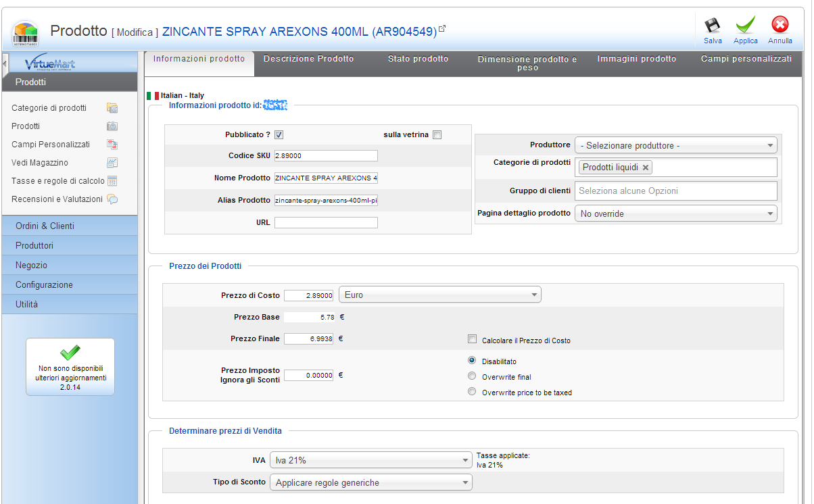Click the Prodotti camera icon in sidebar
The width and height of the screenshot is (814, 504).
point(112,126)
